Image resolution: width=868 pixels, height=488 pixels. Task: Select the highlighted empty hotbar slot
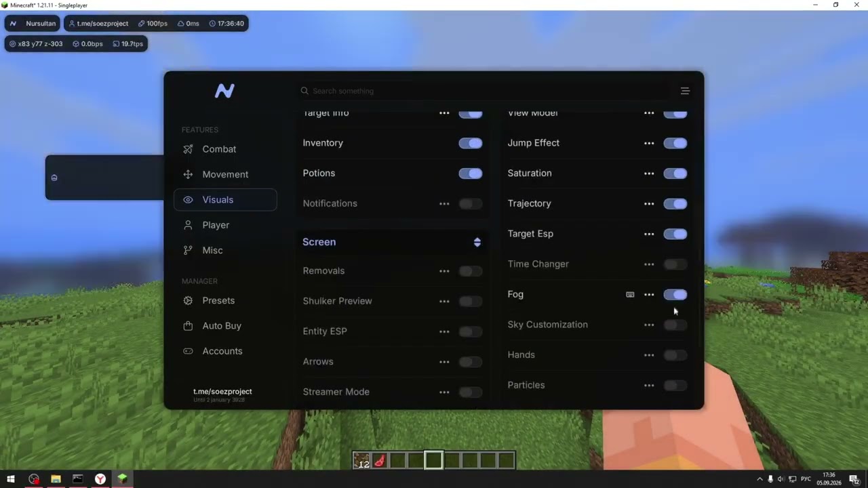(x=433, y=461)
